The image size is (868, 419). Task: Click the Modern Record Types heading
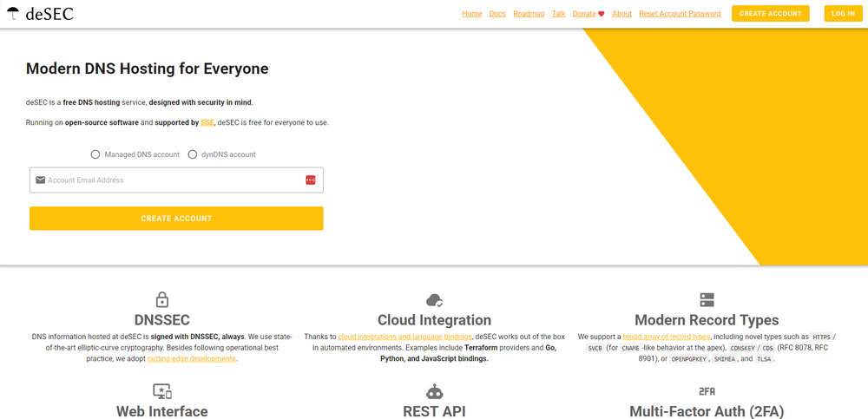click(707, 320)
